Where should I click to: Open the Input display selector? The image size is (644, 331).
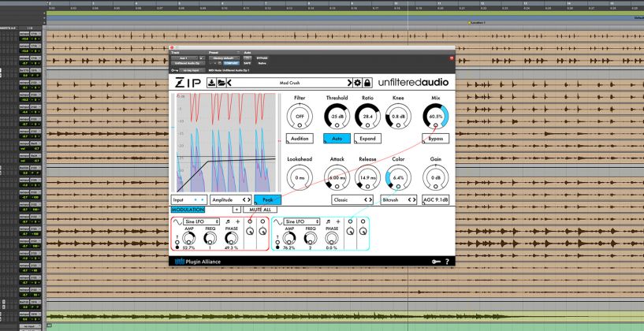click(x=189, y=199)
